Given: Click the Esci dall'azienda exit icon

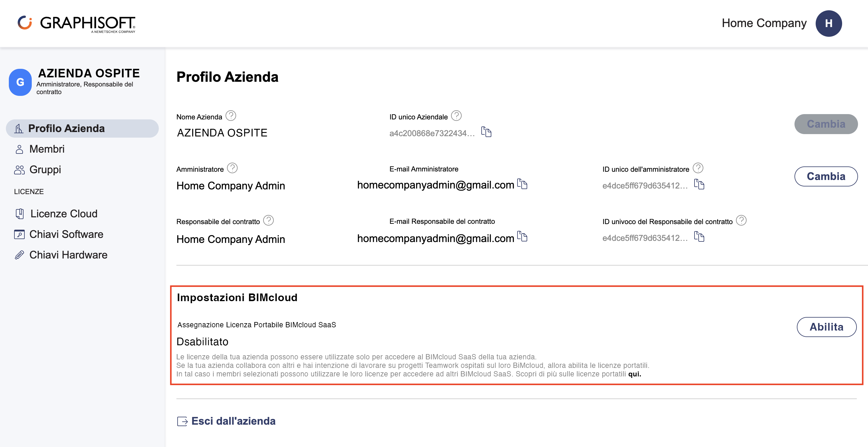Looking at the screenshot, I should coord(182,421).
